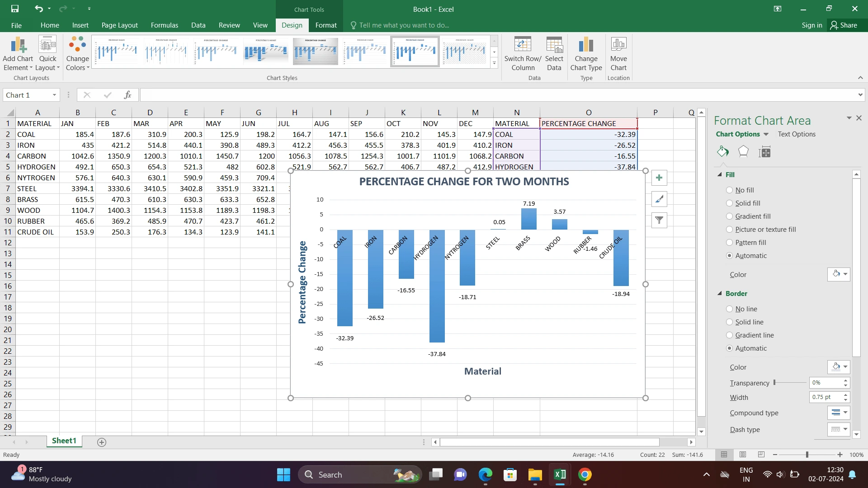Click Text Options in the format pane

coord(797,134)
